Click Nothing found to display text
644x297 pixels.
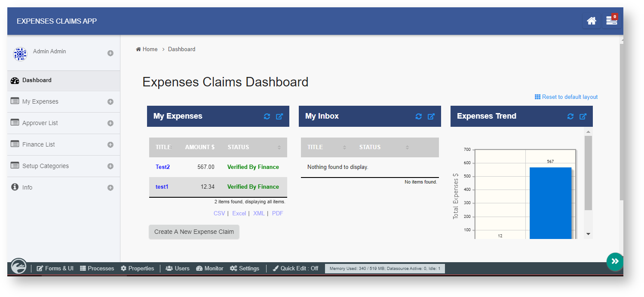coord(338,167)
